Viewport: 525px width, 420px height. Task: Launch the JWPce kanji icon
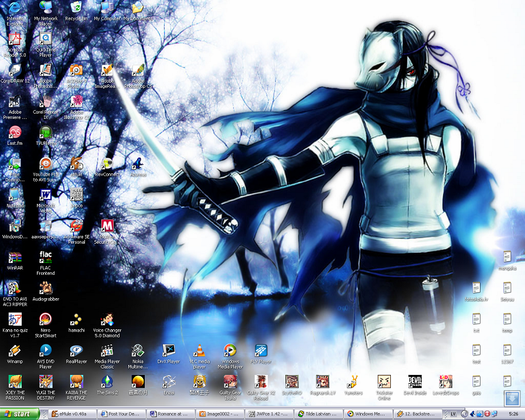pyautogui.click(x=76, y=195)
